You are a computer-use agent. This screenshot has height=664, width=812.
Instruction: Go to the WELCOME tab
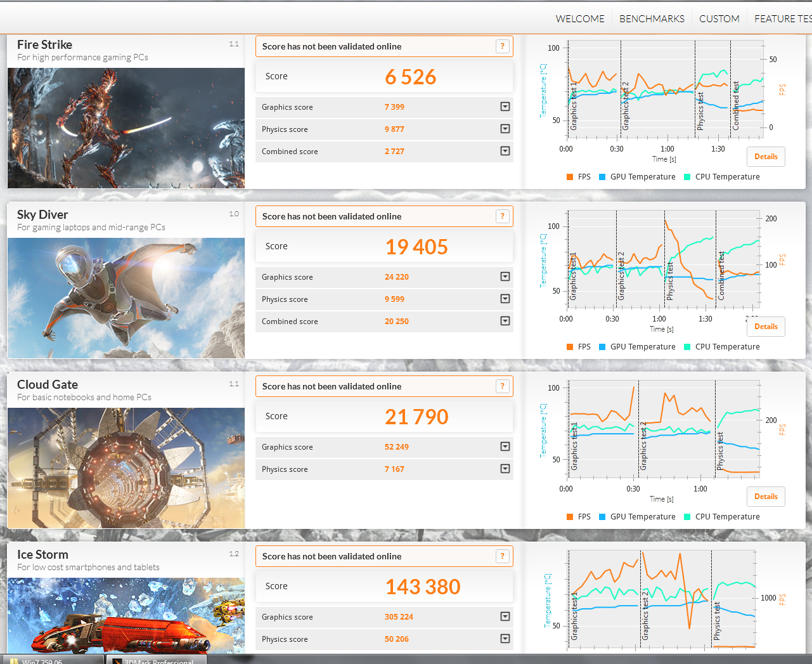(x=580, y=19)
